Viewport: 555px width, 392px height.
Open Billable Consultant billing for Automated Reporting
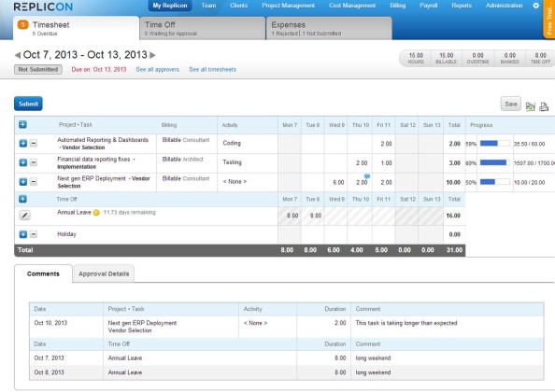pyautogui.click(x=186, y=140)
